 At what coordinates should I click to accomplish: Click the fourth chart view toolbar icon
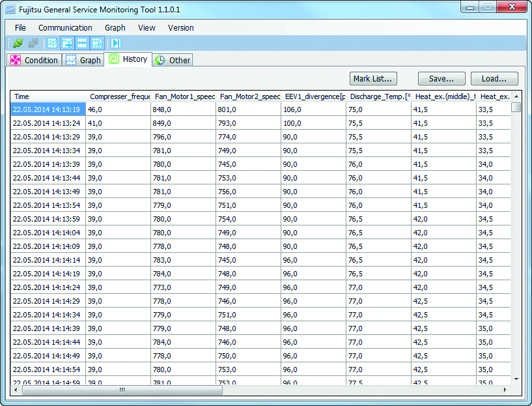tap(97, 43)
